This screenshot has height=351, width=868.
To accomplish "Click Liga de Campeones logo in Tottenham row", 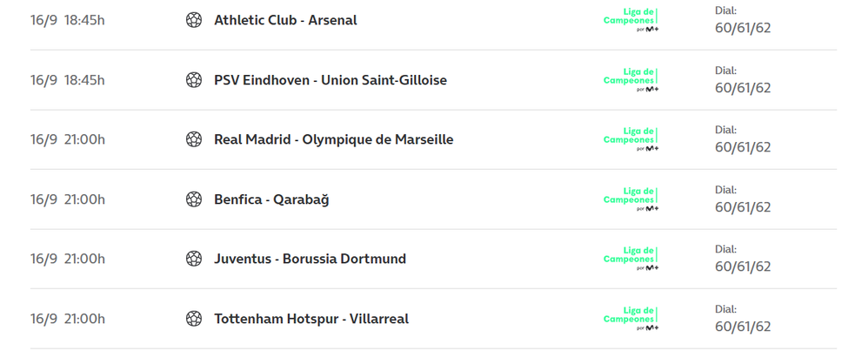I will (x=631, y=319).
